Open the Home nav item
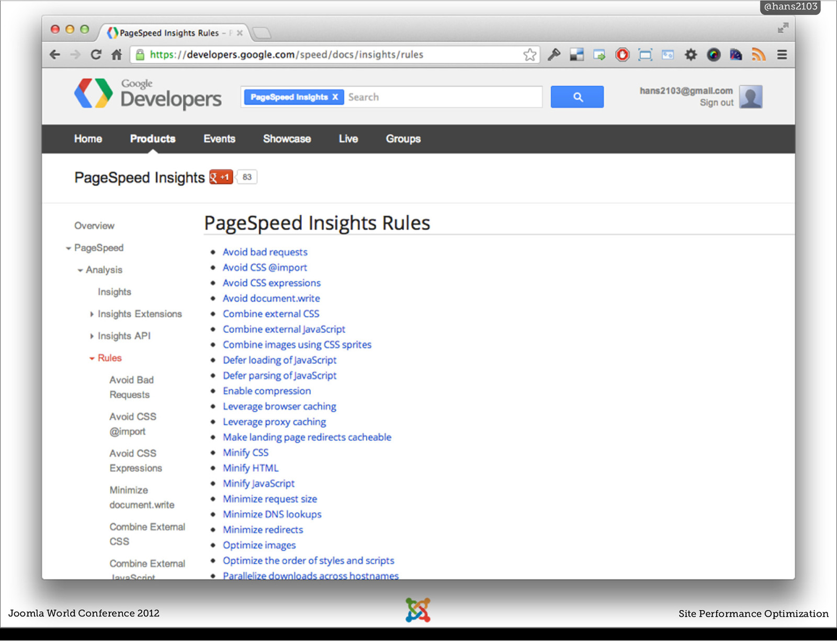Viewport: 837px width, 644px height. pos(88,139)
